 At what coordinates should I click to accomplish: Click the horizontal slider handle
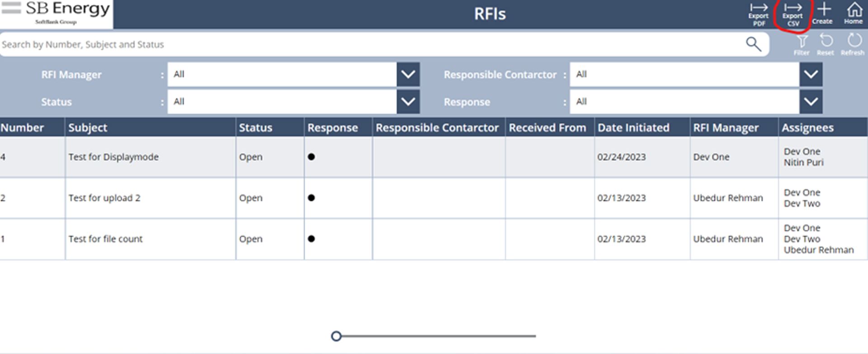pyautogui.click(x=336, y=336)
